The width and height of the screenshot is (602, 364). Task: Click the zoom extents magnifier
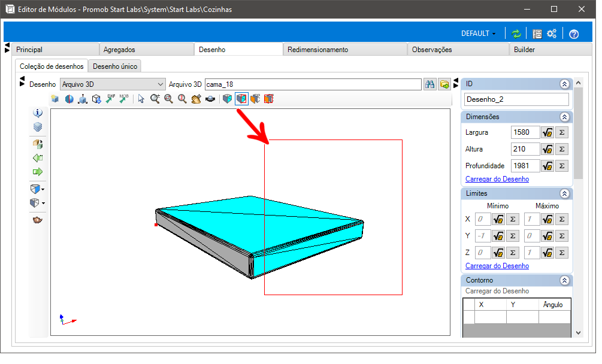[x=182, y=99]
